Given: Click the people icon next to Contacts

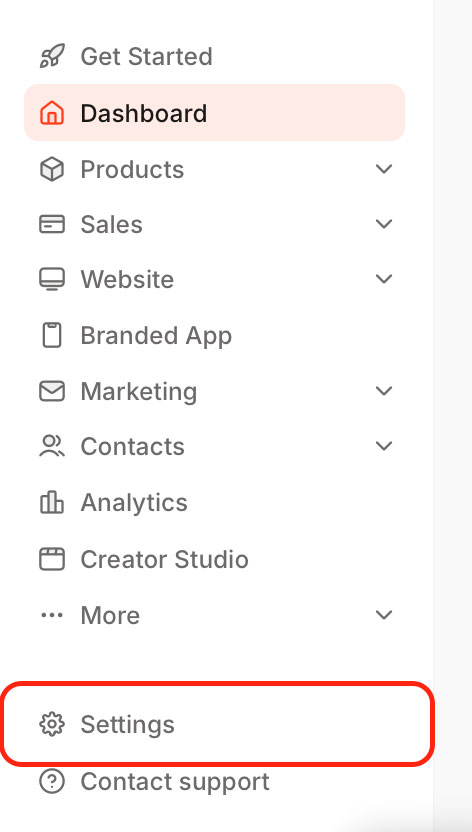Looking at the screenshot, I should point(52,446).
